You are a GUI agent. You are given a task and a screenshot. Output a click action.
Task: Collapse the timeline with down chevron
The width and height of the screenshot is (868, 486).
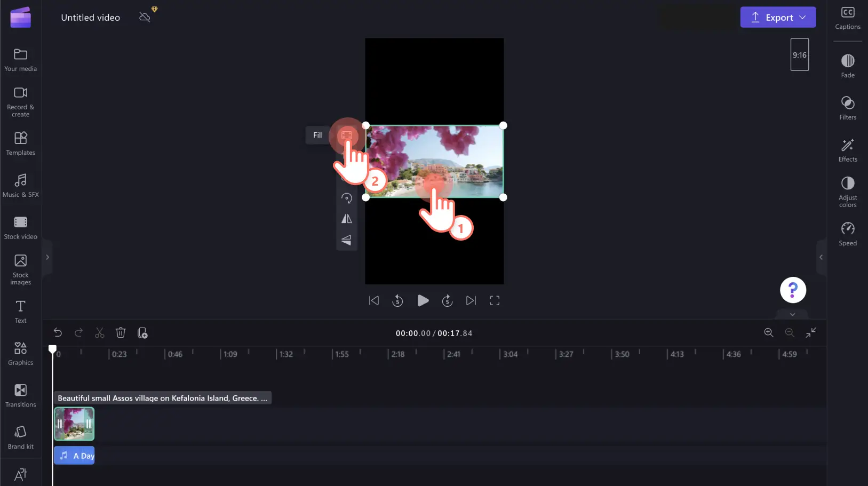pyautogui.click(x=792, y=314)
